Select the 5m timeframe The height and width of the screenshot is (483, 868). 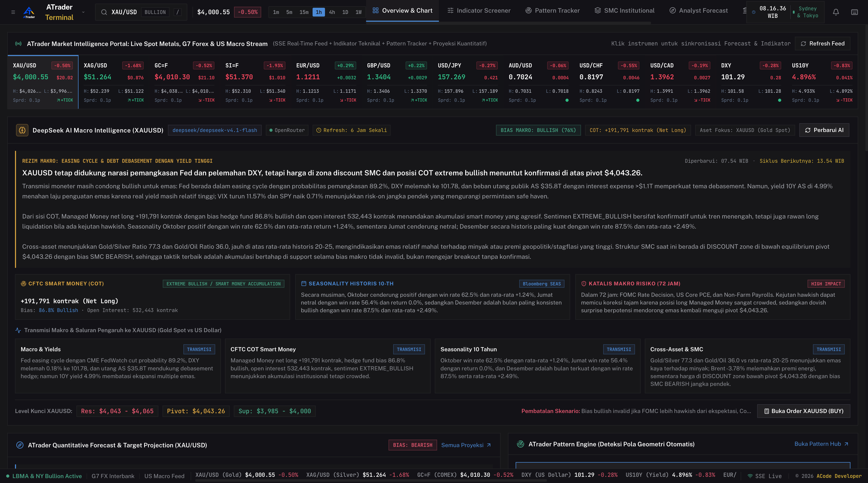289,12
